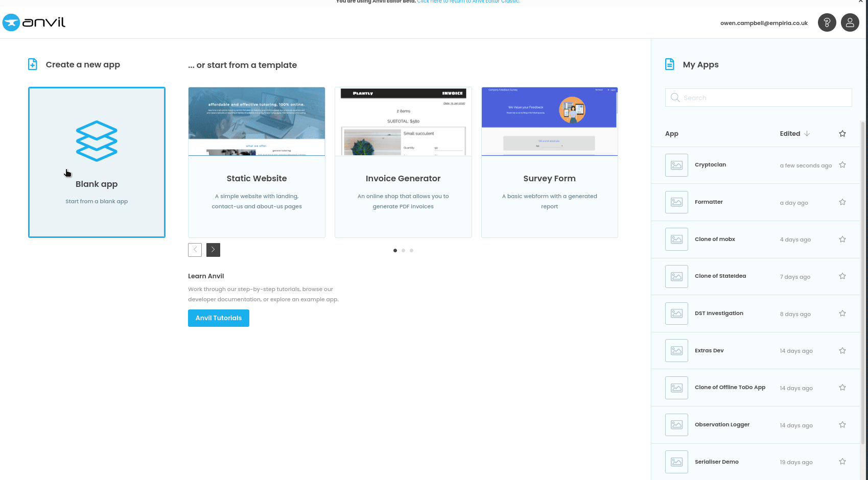Go to next templates with right arrow

[213, 250]
